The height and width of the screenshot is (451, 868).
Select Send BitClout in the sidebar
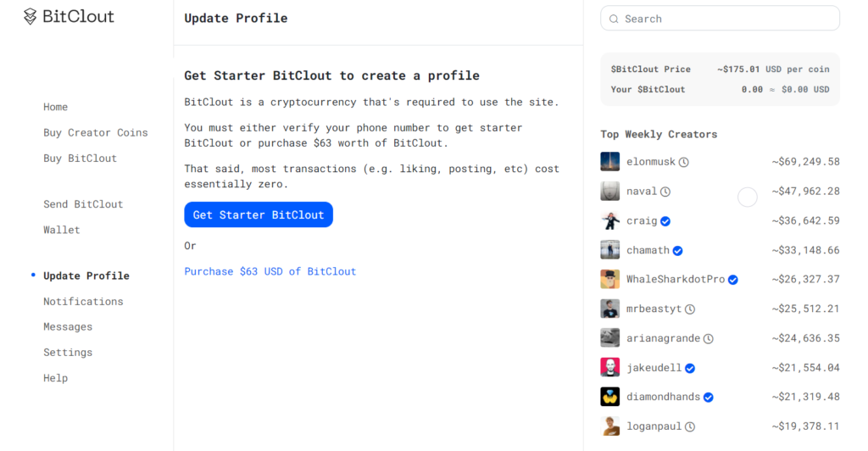[x=83, y=204]
